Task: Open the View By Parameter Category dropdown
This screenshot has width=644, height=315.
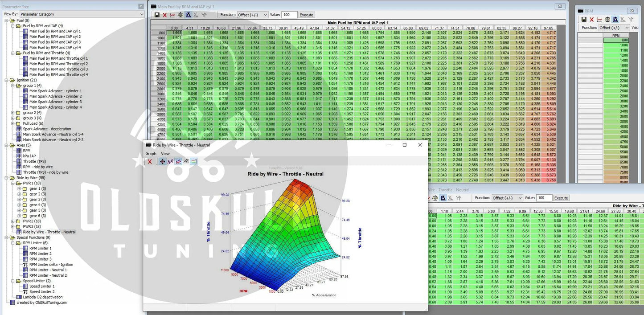Action: coord(82,14)
